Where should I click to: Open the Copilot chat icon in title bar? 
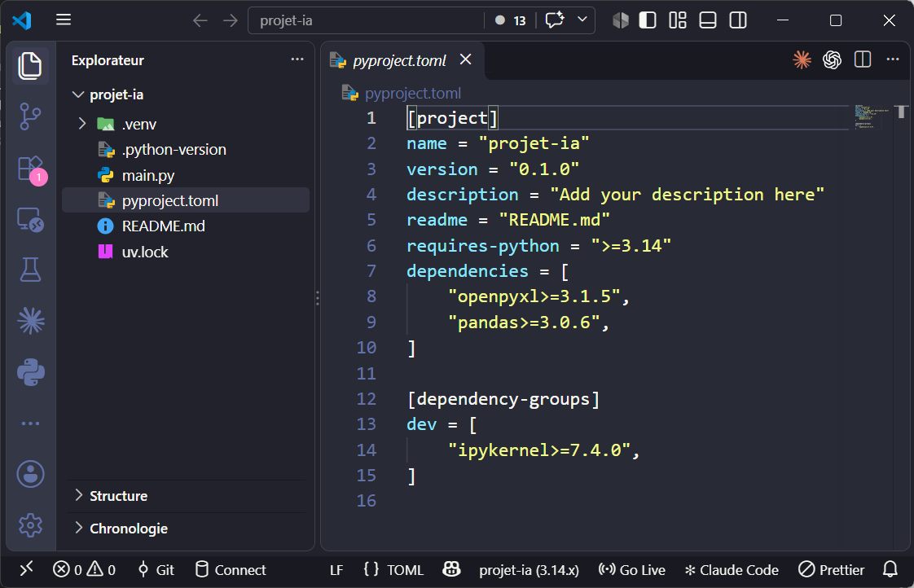[x=554, y=20]
